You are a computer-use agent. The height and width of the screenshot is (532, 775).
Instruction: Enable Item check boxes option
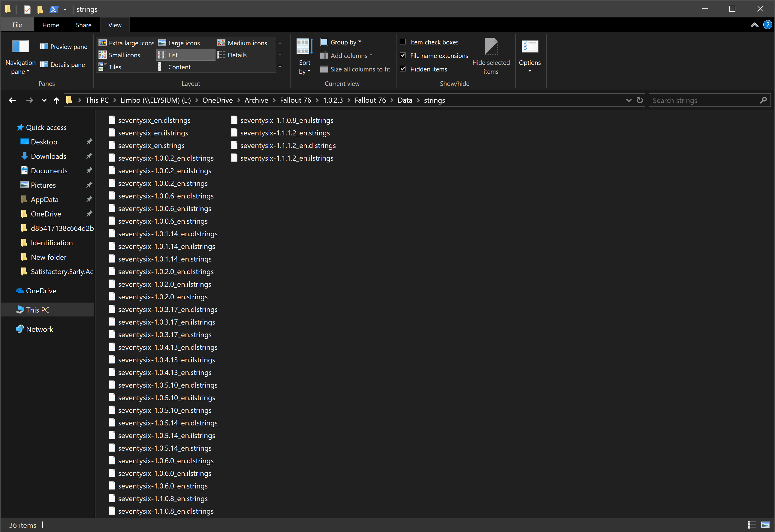coord(403,42)
